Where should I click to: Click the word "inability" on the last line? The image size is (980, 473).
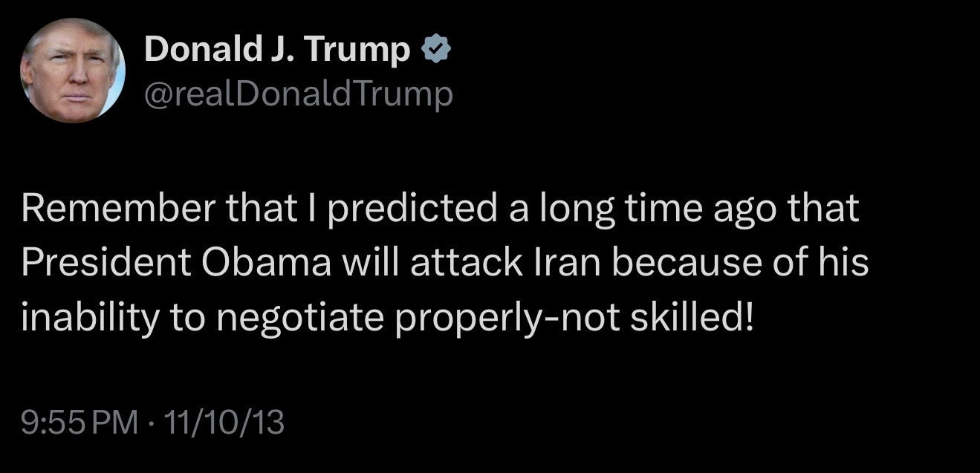[x=89, y=318]
